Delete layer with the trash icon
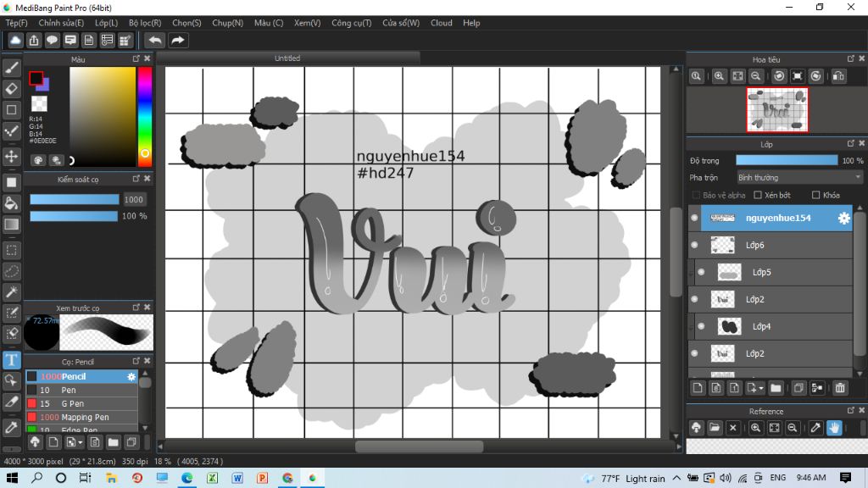 840,388
